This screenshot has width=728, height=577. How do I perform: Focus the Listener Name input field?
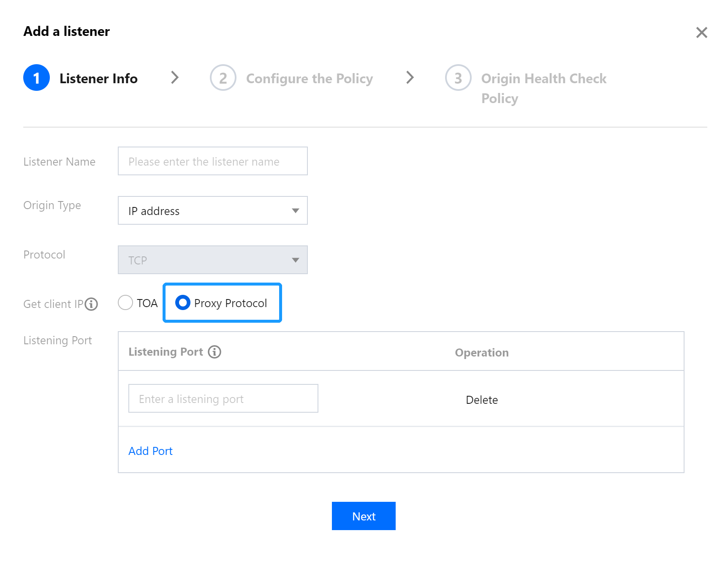pyautogui.click(x=212, y=161)
